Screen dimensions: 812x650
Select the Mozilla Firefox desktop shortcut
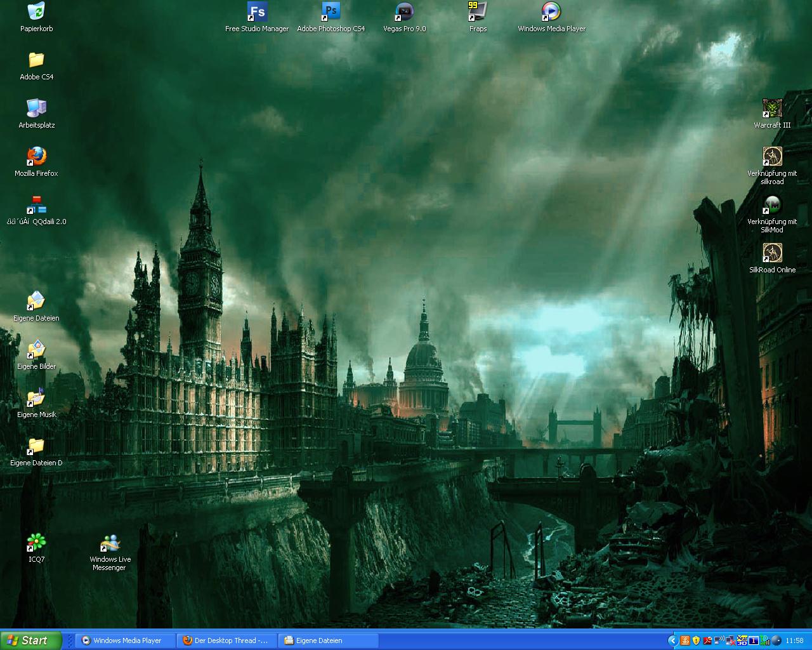click(36, 156)
